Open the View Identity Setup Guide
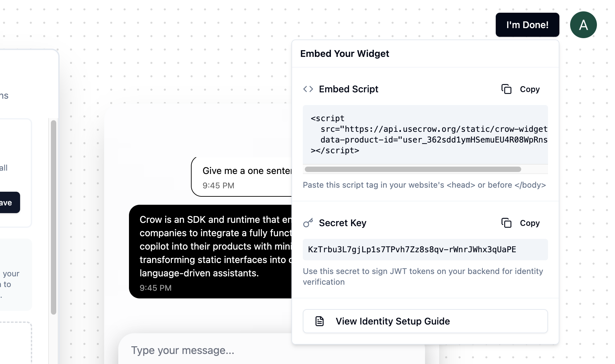 pyautogui.click(x=425, y=321)
